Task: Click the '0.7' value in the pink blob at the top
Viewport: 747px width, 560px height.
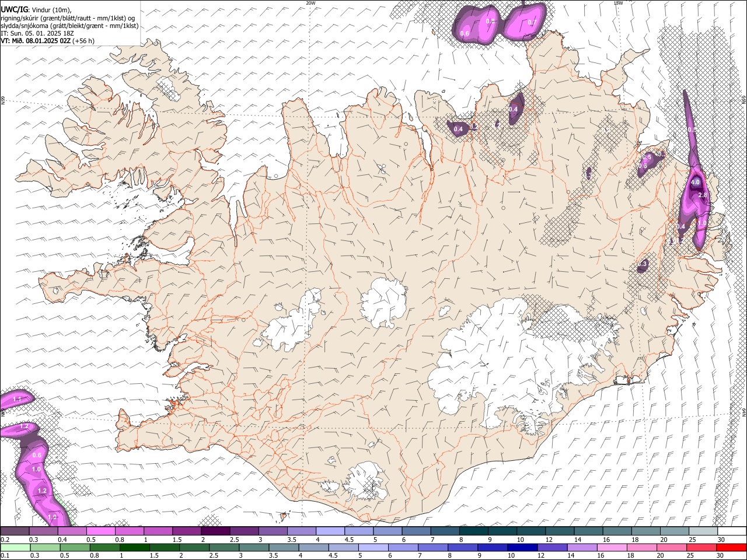Action: [532, 23]
